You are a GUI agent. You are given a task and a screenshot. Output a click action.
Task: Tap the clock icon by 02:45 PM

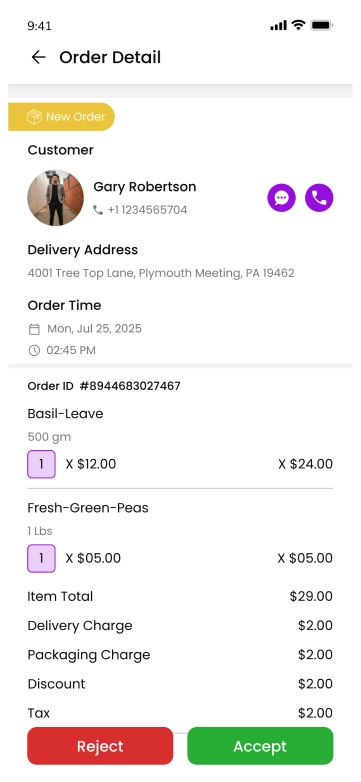tap(34, 351)
